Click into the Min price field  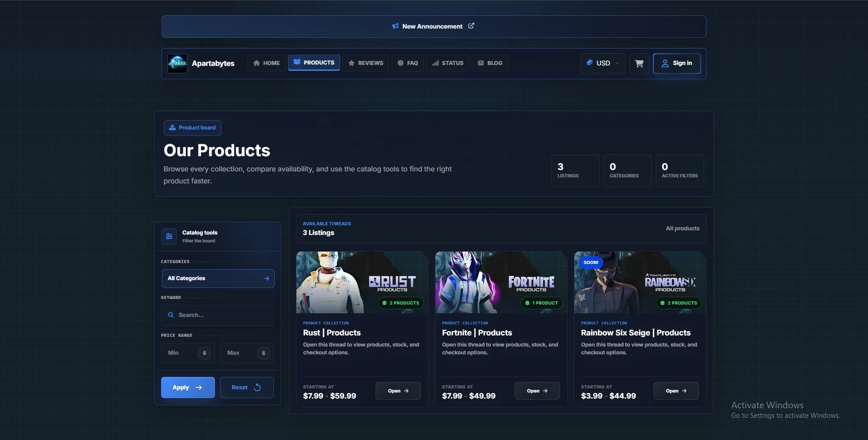point(188,353)
